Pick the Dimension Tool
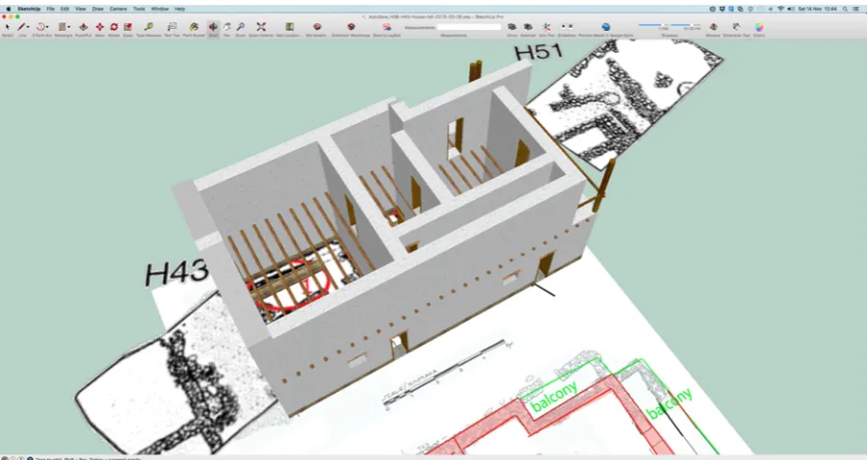The image size is (868, 460). 736,27
